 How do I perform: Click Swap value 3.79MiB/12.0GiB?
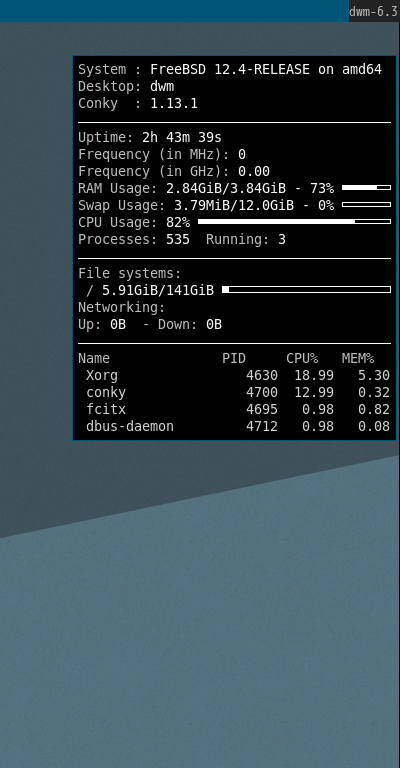[x=234, y=206]
